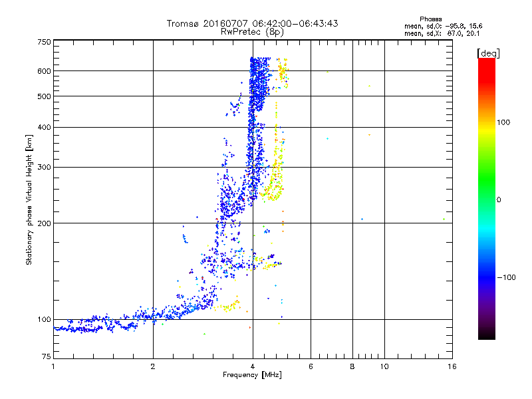Click the colorbar tick label '100'
Viewport: 532px width, 399px height.
pyautogui.click(x=503, y=122)
